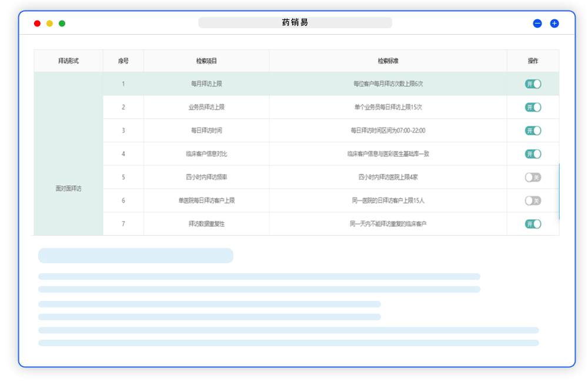Turn off the 业务员拜访上限 toggle
The image size is (588, 382).
533,107
